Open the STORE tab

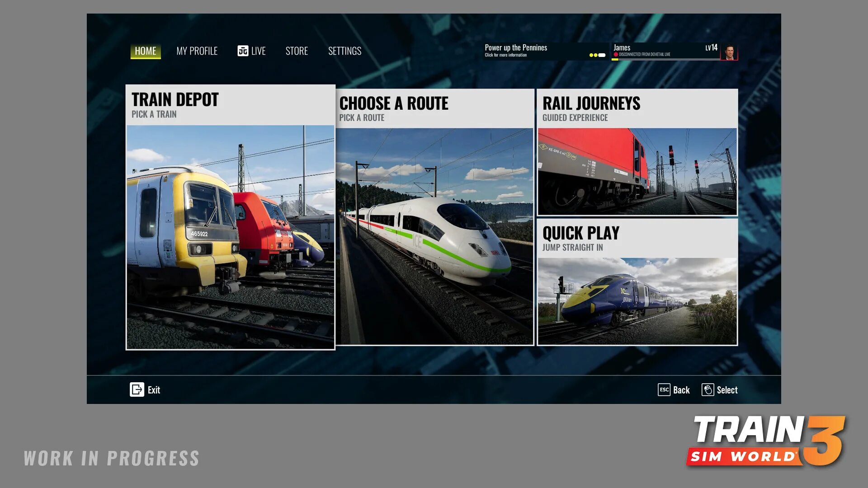297,51
